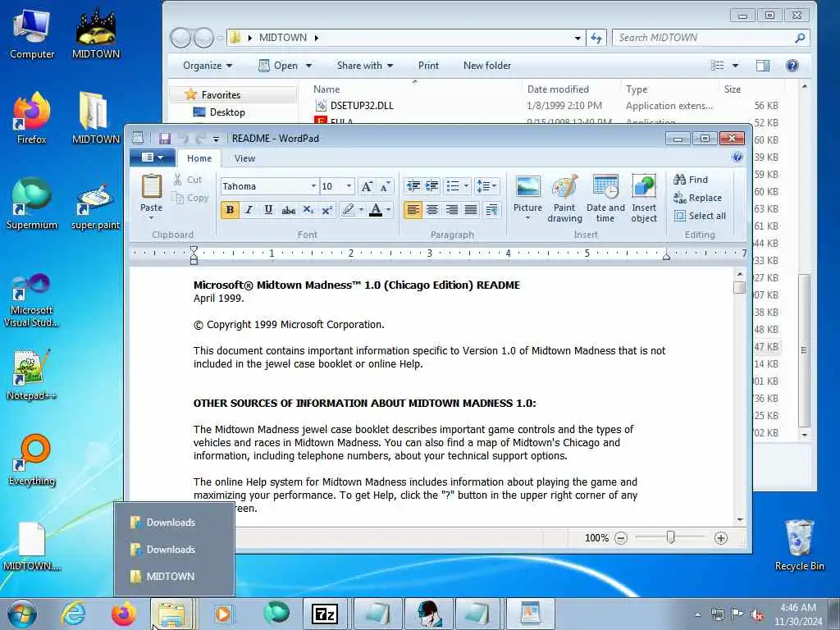Click Select all in Editing group

pyautogui.click(x=700, y=216)
